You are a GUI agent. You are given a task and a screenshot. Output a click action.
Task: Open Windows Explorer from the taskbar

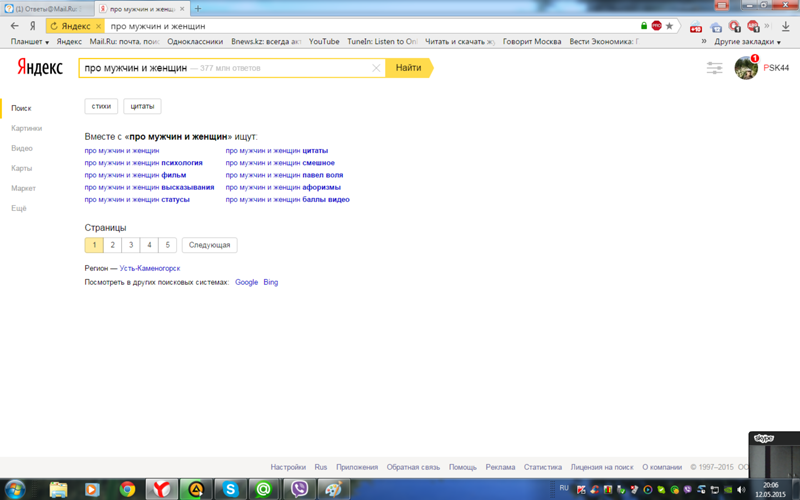pyautogui.click(x=58, y=490)
